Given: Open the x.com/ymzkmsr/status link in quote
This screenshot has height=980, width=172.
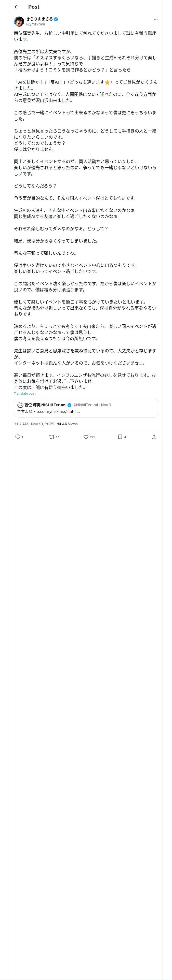Looking at the screenshot, I should pos(58,411).
